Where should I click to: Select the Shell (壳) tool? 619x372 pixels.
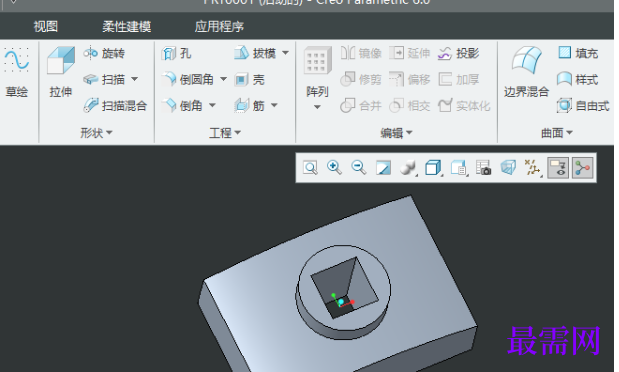click(249, 79)
